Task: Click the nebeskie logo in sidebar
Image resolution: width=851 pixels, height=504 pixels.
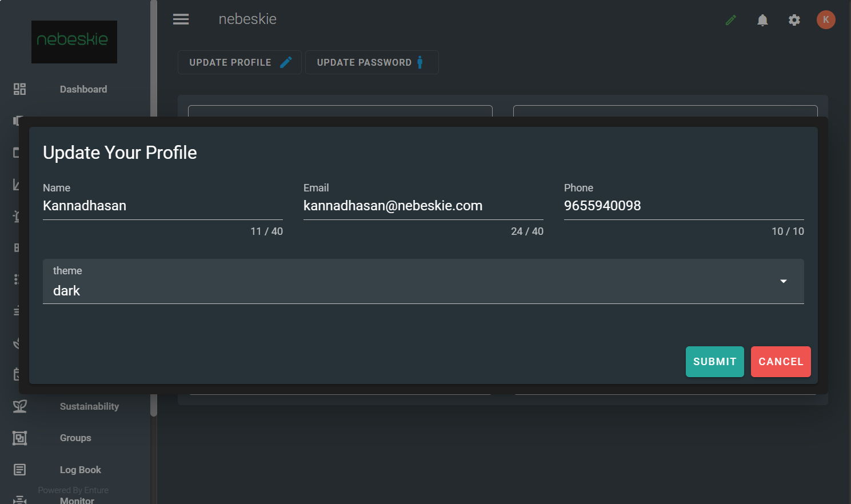Action: coord(74,42)
